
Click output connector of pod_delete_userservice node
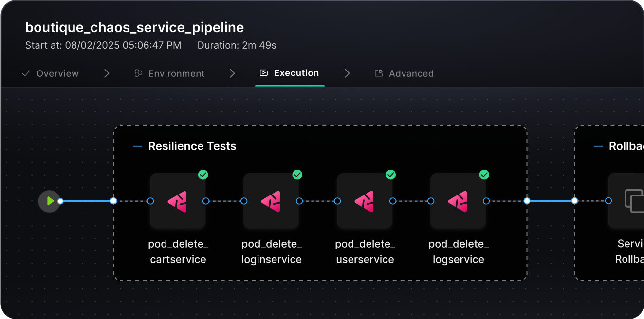tap(393, 201)
